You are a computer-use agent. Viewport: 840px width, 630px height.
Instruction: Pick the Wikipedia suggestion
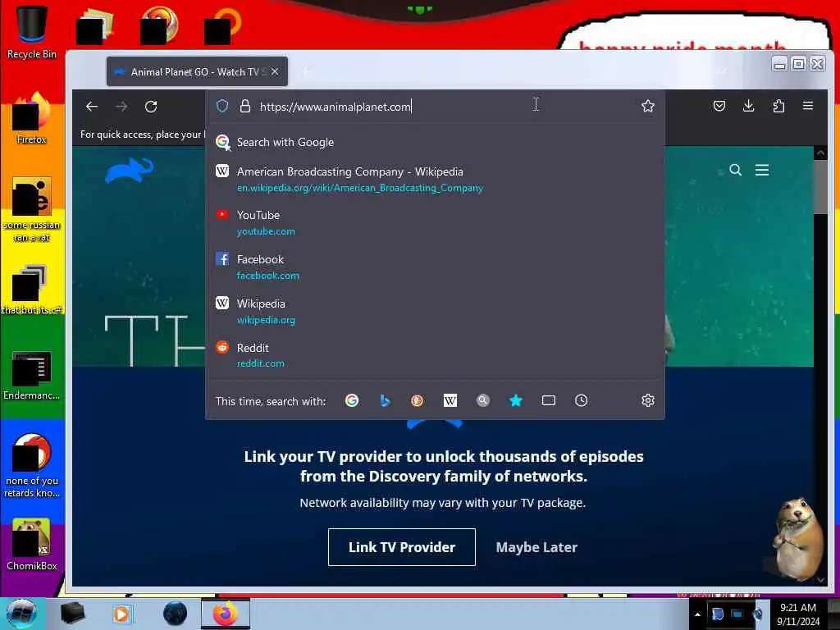point(435,311)
